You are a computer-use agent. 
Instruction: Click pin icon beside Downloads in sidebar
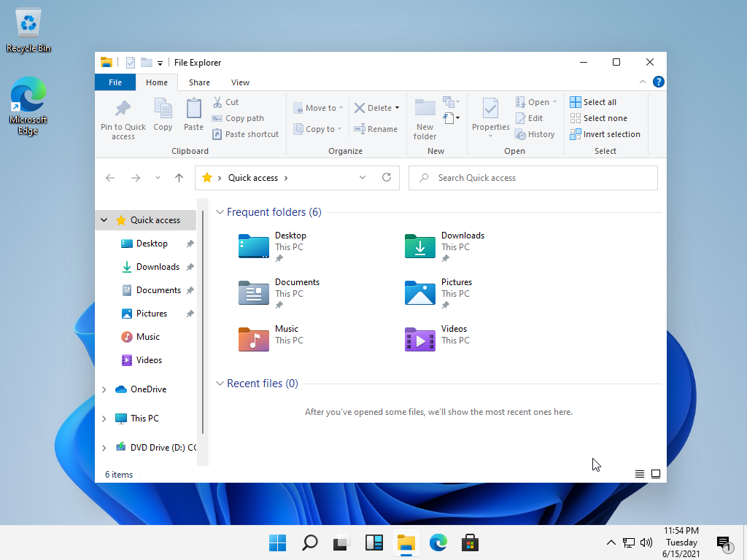tap(190, 267)
